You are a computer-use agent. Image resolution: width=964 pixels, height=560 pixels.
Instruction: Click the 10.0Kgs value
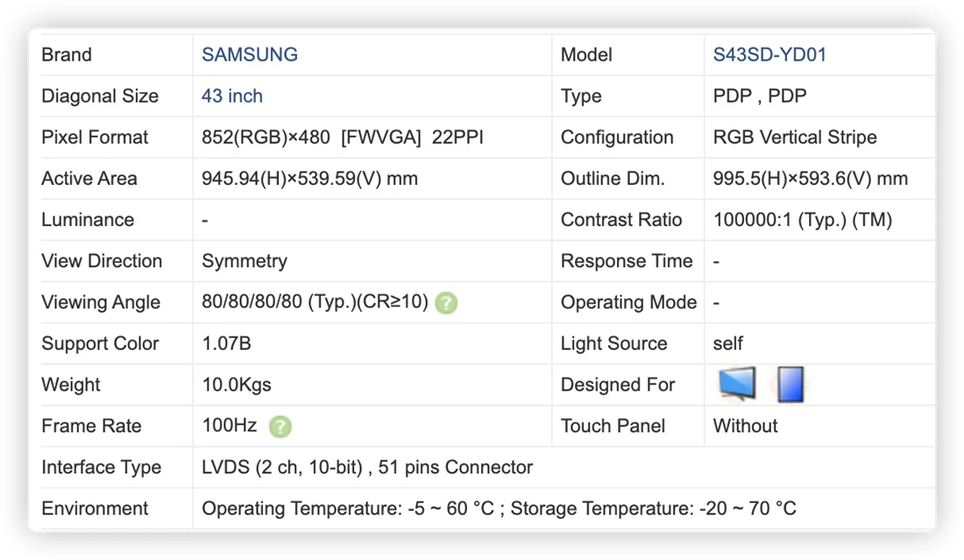coord(237,385)
